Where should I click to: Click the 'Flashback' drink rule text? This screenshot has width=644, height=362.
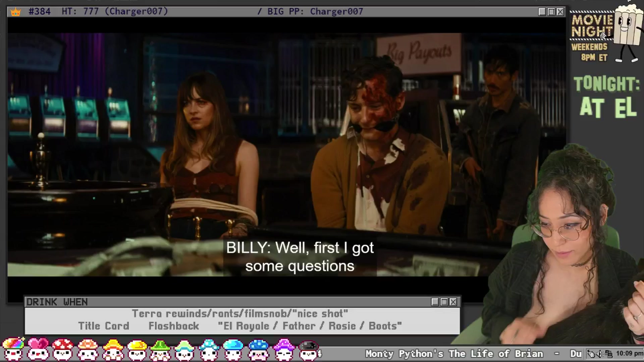pos(174,326)
